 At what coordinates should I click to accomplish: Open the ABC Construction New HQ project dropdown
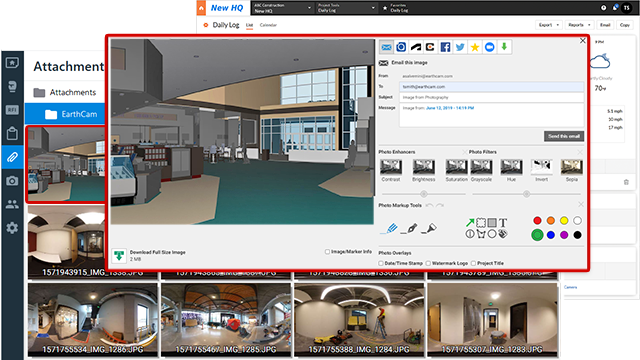[282, 8]
